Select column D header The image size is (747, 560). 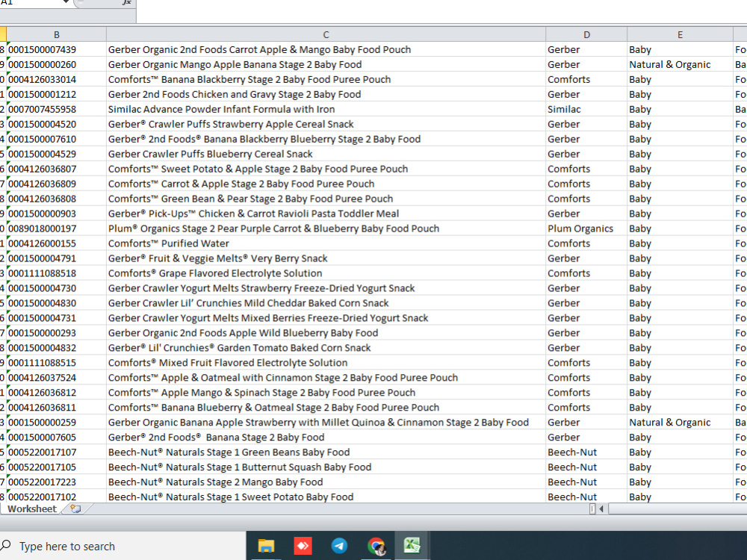coord(586,34)
